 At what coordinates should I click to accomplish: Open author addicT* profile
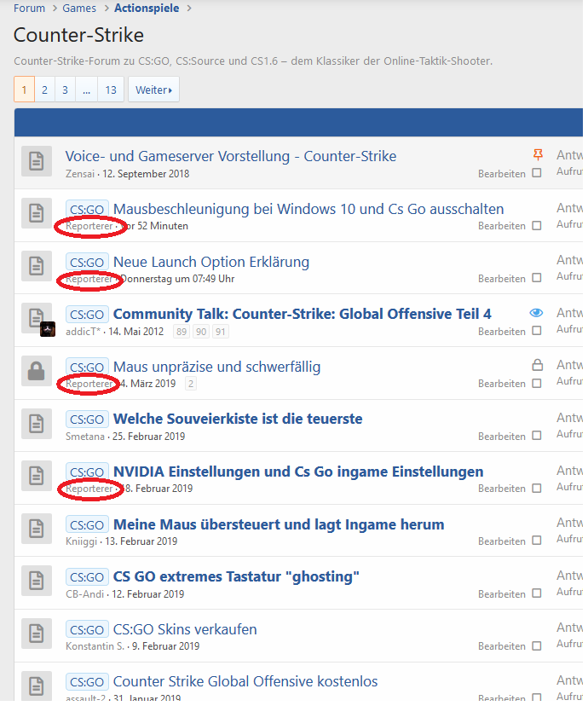point(84,332)
